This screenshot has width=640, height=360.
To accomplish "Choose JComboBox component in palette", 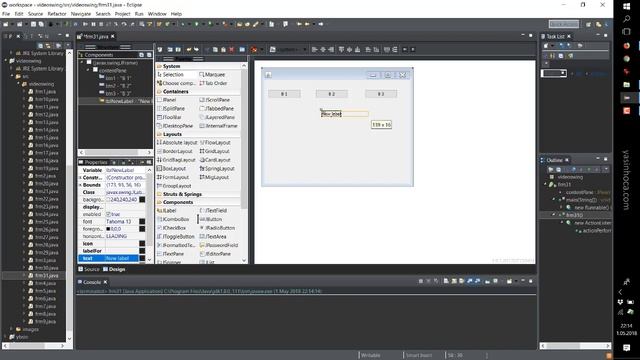I will (173, 219).
